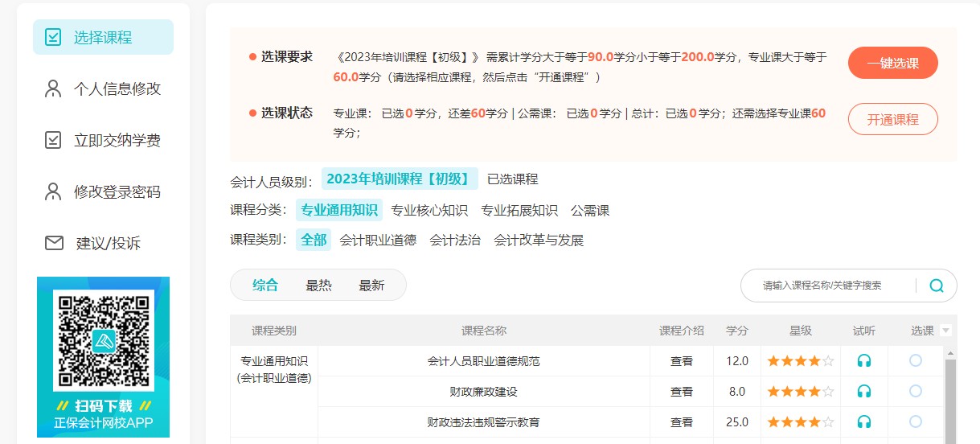The height and width of the screenshot is (444, 980).
Task: Play audio preview for 会计人员职业道德规范
Action: tap(864, 361)
